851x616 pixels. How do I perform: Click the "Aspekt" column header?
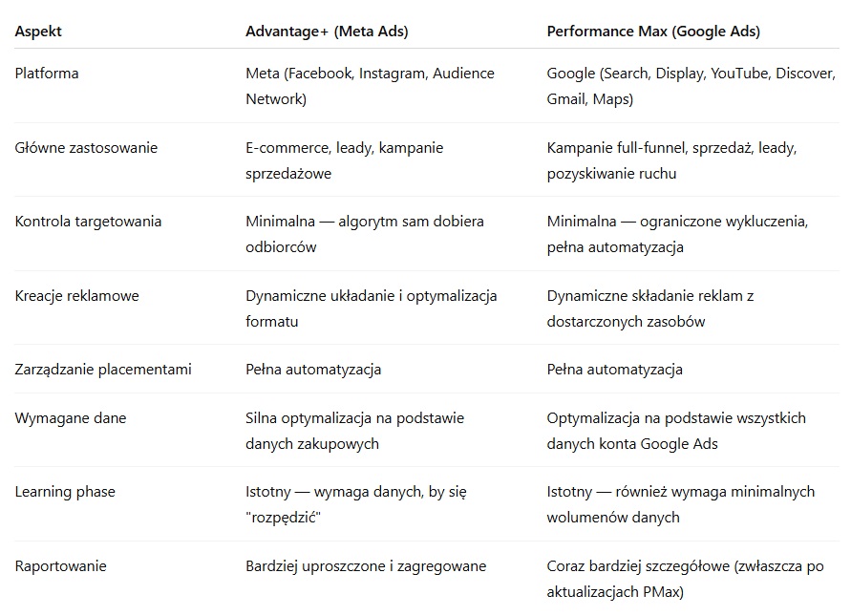pos(38,32)
